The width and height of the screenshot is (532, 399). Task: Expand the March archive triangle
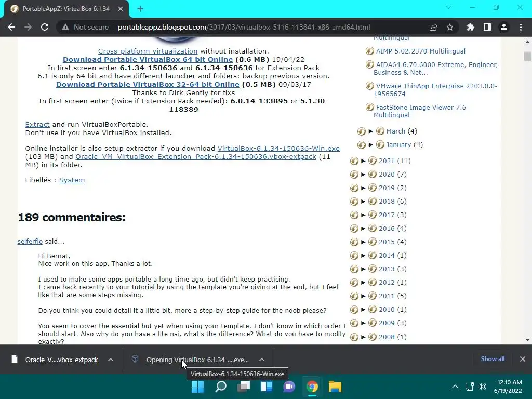pos(371,131)
